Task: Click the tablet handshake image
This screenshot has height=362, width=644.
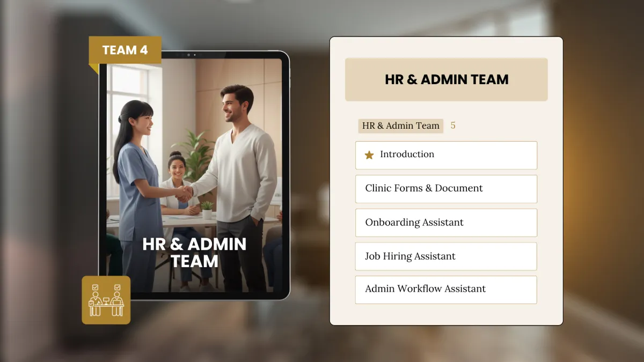Action: point(194,175)
